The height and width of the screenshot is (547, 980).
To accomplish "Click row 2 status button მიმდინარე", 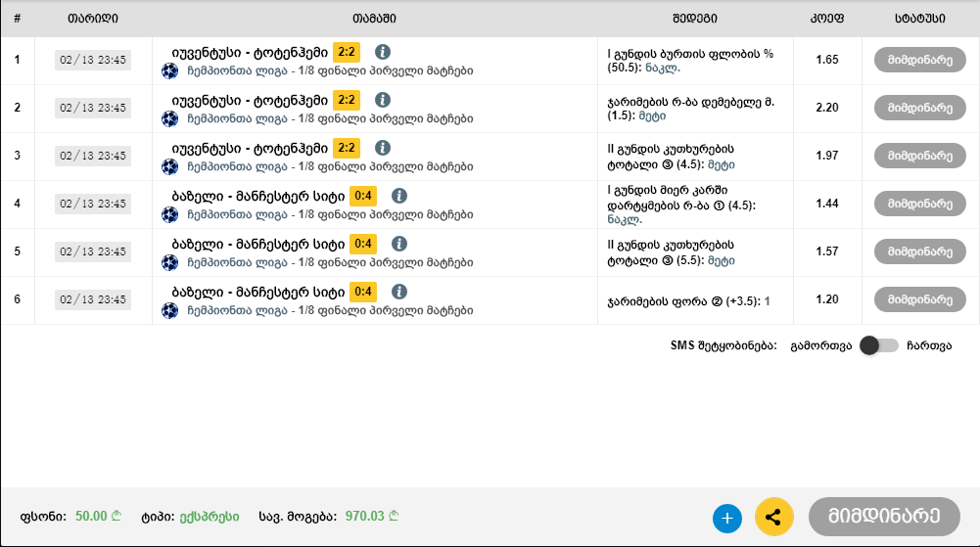I will click(x=920, y=108).
